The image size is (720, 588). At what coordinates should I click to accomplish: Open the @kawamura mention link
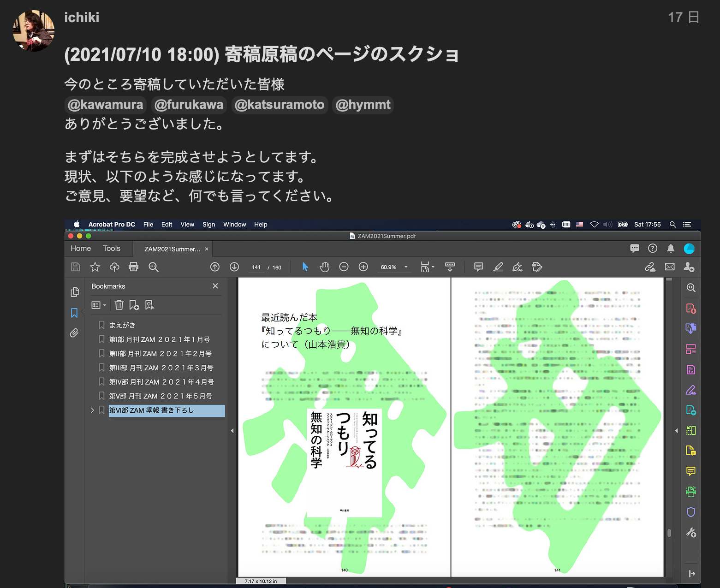106,105
